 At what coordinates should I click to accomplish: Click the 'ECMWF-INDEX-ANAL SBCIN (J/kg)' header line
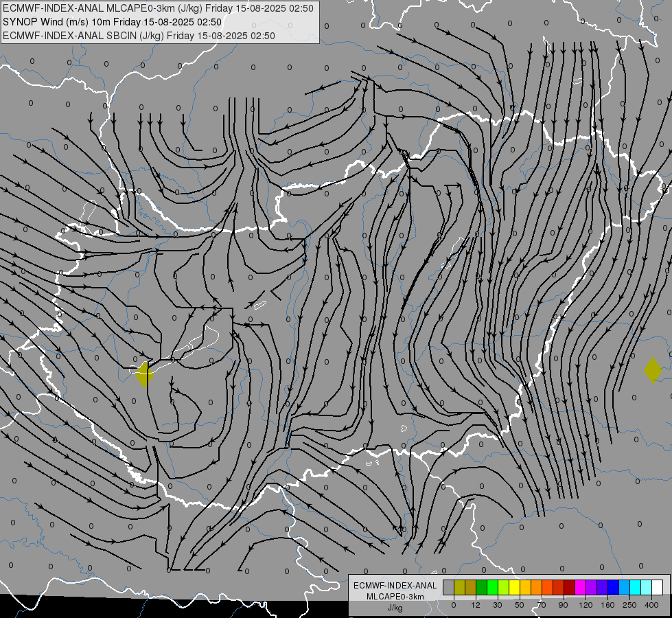pos(139,36)
